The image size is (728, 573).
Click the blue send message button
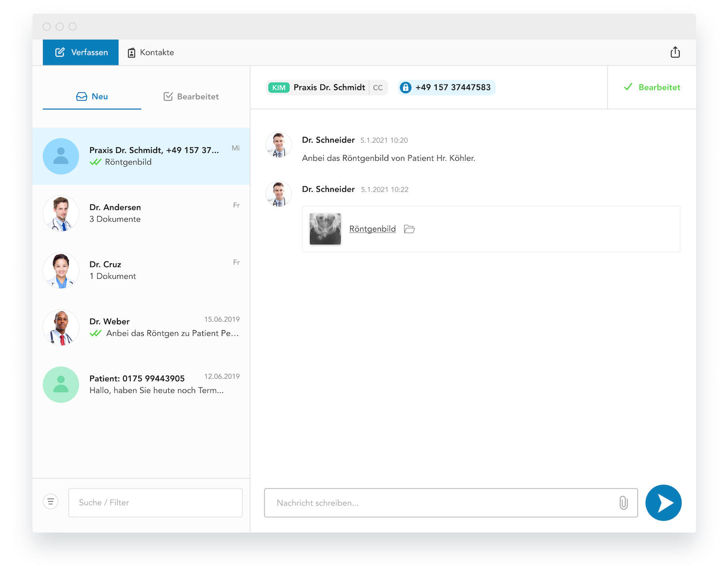[x=663, y=503]
